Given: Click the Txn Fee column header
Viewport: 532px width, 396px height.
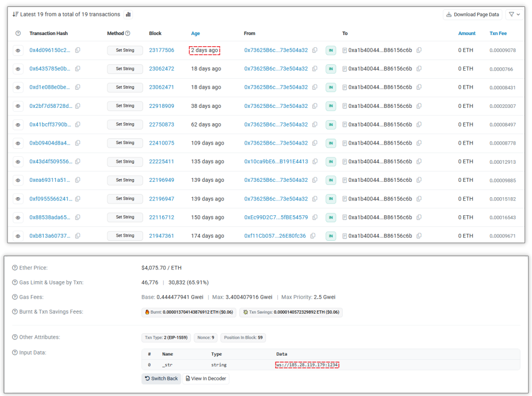Looking at the screenshot, I should click(x=498, y=33).
